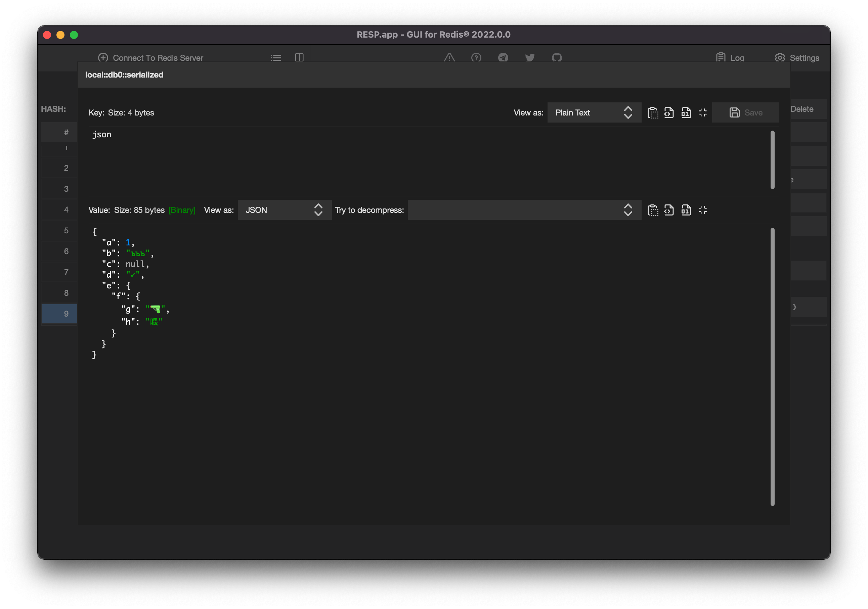This screenshot has width=868, height=609.
Task: Click Connect To Redis Server label
Action: click(158, 58)
